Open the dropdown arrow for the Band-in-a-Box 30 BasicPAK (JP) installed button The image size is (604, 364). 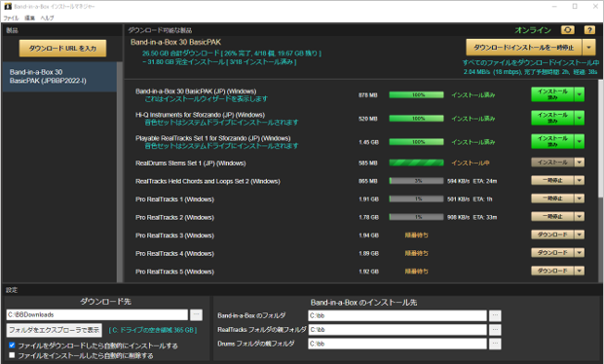(580, 94)
